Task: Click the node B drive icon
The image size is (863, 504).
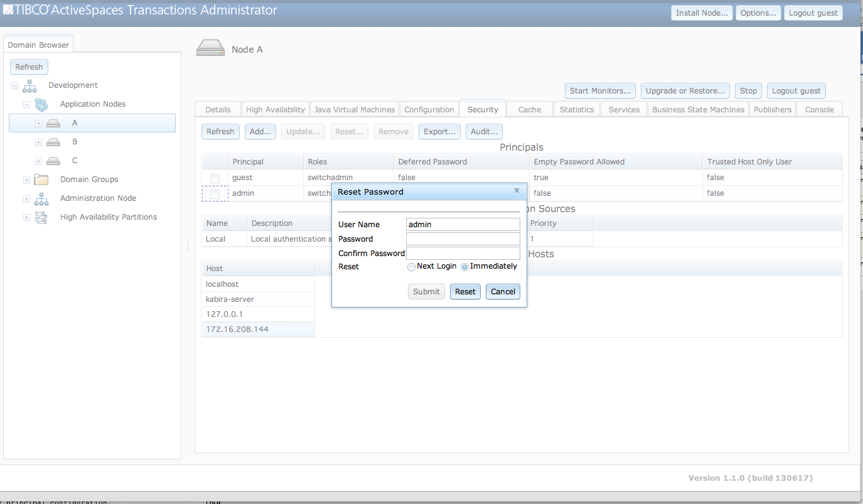Action: coord(53,142)
